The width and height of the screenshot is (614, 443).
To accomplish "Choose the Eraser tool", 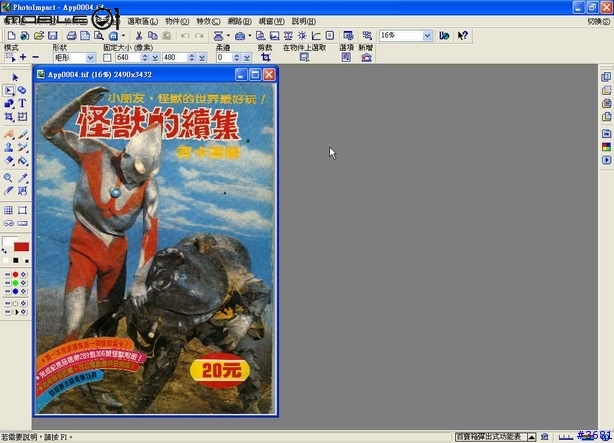I will click(x=9, y=161).
